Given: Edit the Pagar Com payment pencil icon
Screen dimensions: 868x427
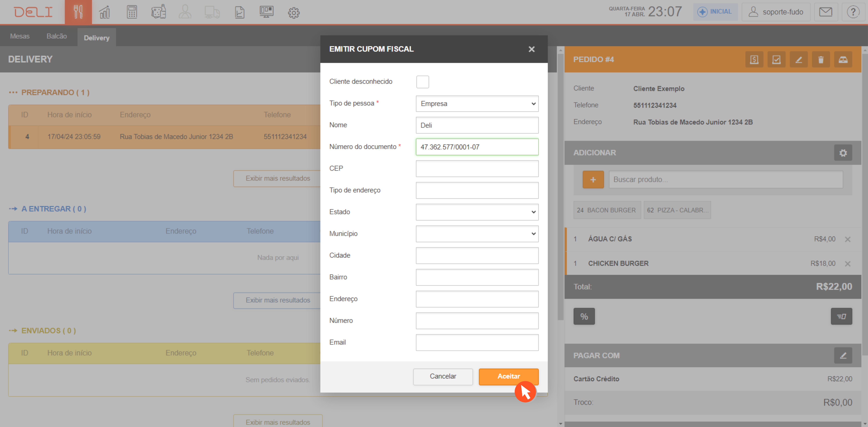Looking at the screenshot, I should (x=843, y=356).
